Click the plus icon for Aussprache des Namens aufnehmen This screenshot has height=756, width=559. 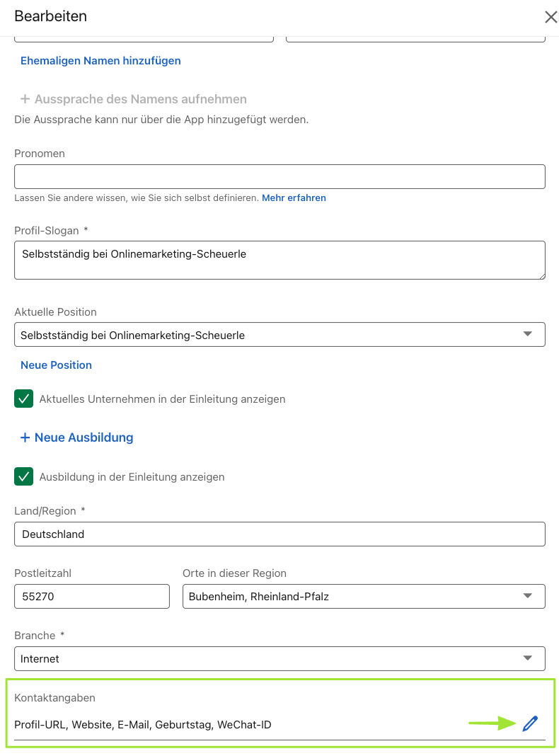pos(25,99)
